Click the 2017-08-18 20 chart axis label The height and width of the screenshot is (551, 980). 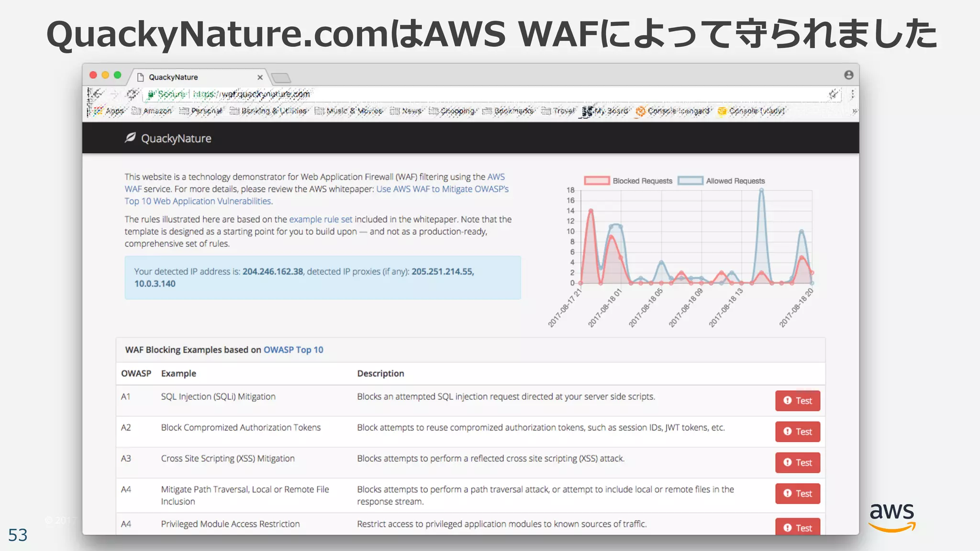796,308
